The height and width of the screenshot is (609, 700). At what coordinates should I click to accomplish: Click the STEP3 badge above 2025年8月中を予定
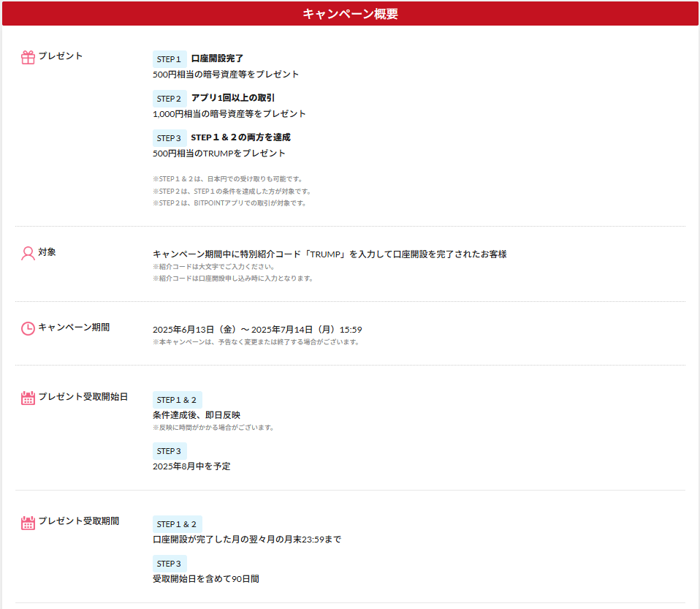click(x=169, y=451)
